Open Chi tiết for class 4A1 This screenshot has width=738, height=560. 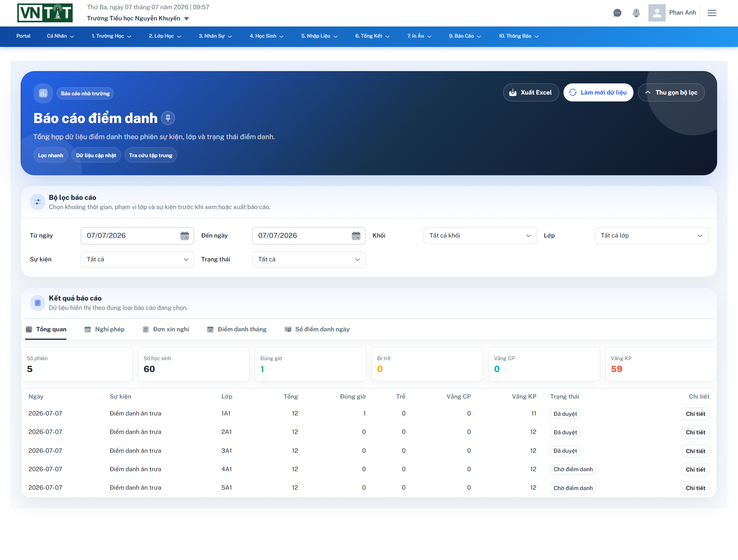695,470
